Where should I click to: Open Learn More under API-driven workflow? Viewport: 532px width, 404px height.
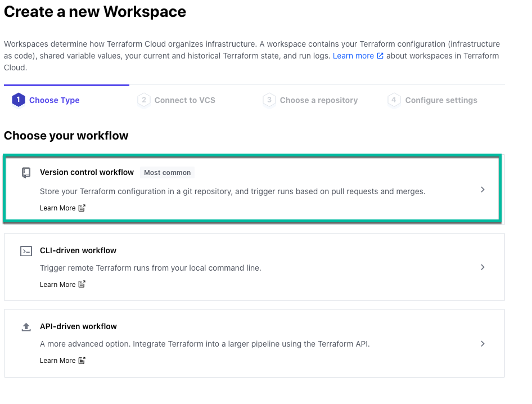pyautogui.click(x=58, y=361)
